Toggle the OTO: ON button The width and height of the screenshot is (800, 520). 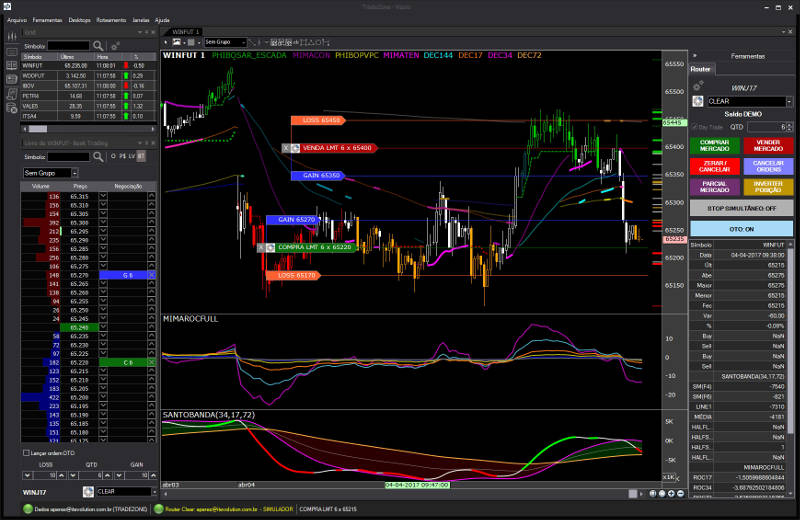[x=742, y=229]
